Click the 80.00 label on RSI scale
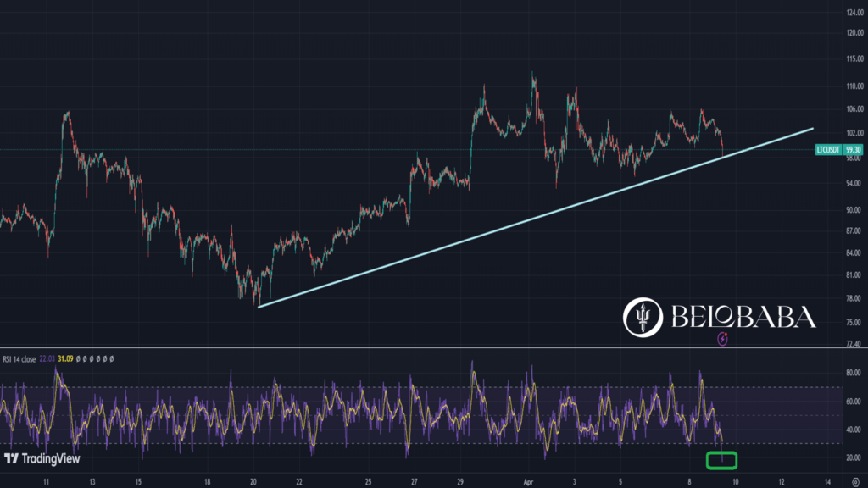The height and width of the screenshot is (488, 868). tap(853, 373)
